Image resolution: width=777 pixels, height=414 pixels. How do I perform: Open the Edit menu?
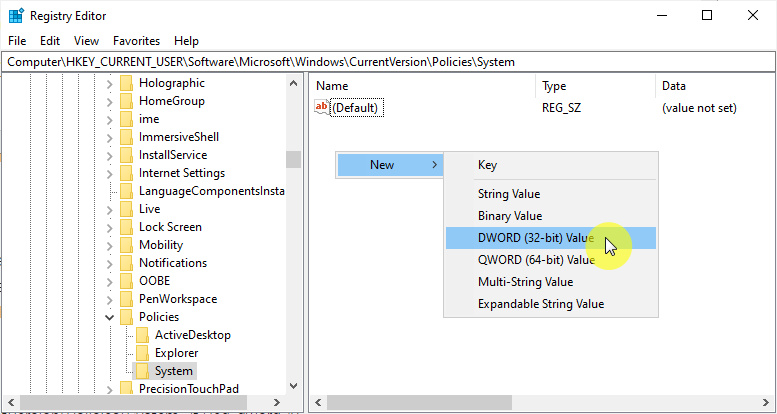(x=50, y=41)
